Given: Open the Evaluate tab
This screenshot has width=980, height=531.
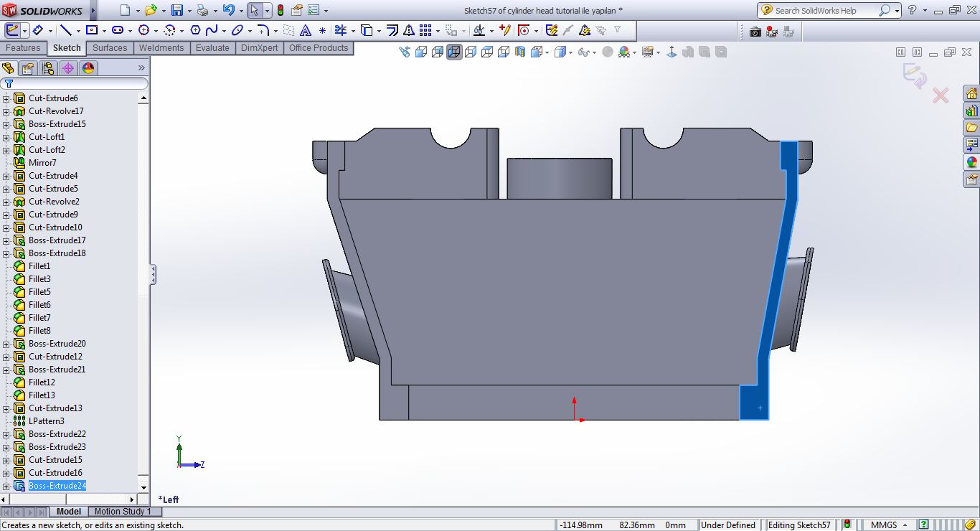Looking at the screenshot, I should 212,48.
